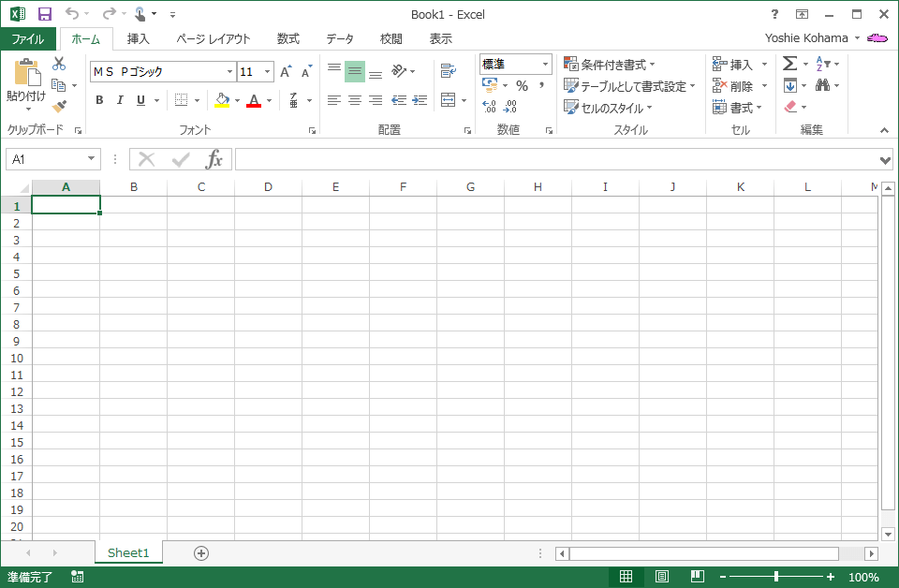899x588 pixels.
Task: Toggle Italic formatting
Action: pyautogui.click(x=121, y=100)
